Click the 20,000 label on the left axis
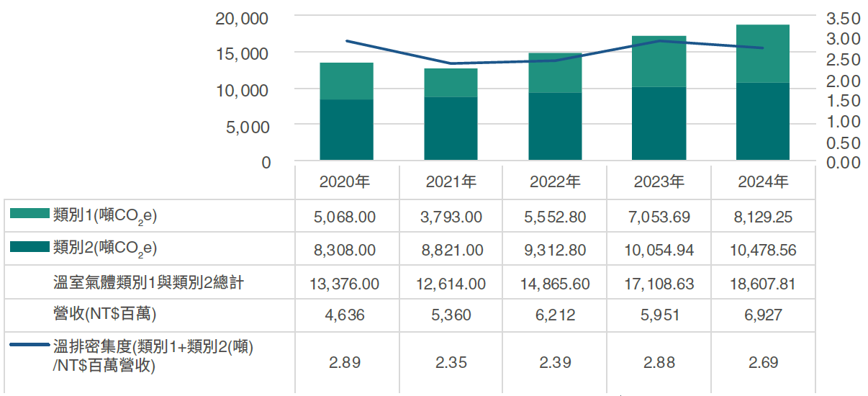868x396 pixels. click(243, 18)
